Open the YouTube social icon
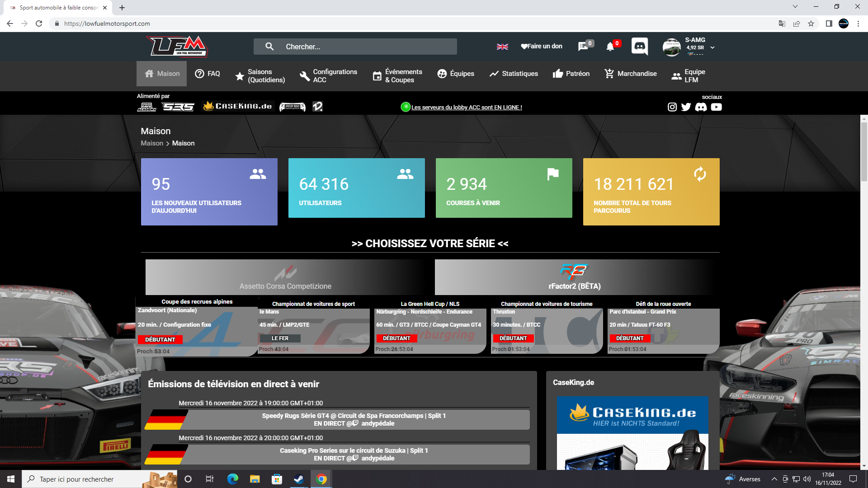This screenshot has width=868, height=488. click(x=716, y=107)
